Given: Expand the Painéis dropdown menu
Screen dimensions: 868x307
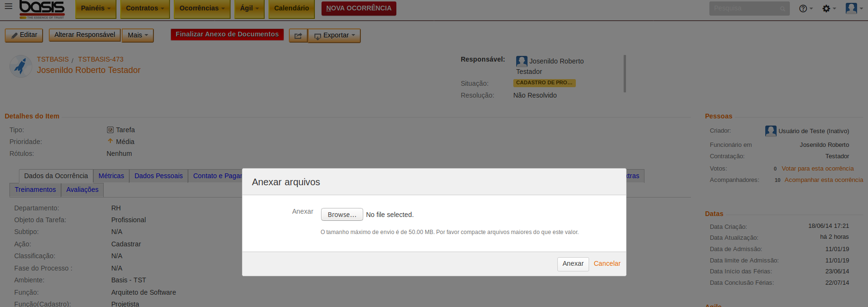Looking at the screenshot, I should pos(95,9).
